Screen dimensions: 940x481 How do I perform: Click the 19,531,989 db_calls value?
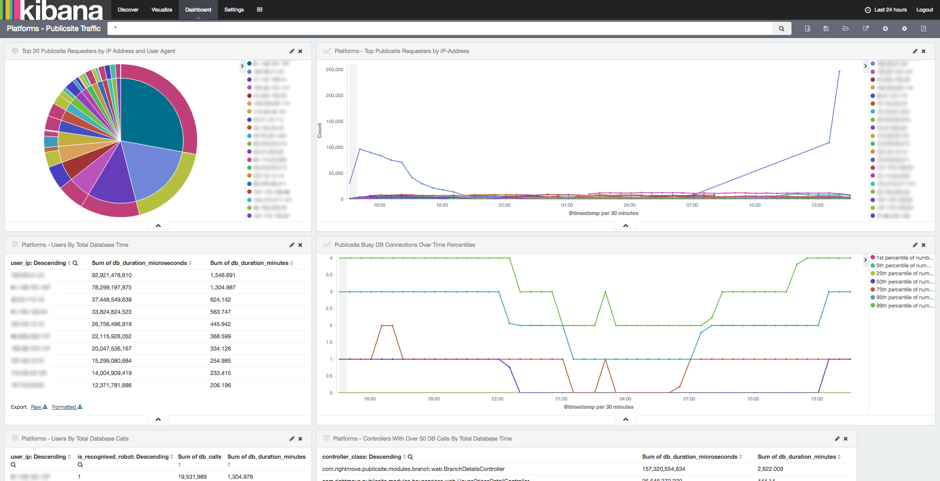click(193, 477)
